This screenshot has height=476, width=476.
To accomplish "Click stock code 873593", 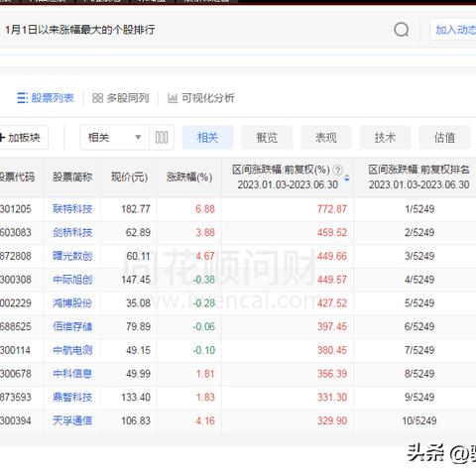I will (x=15, y=397).
